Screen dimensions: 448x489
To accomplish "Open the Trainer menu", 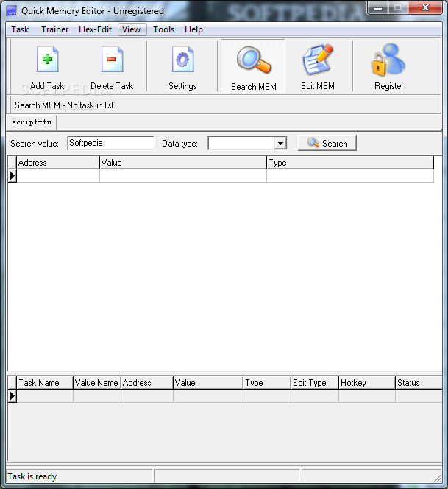I will click(55, 29).
